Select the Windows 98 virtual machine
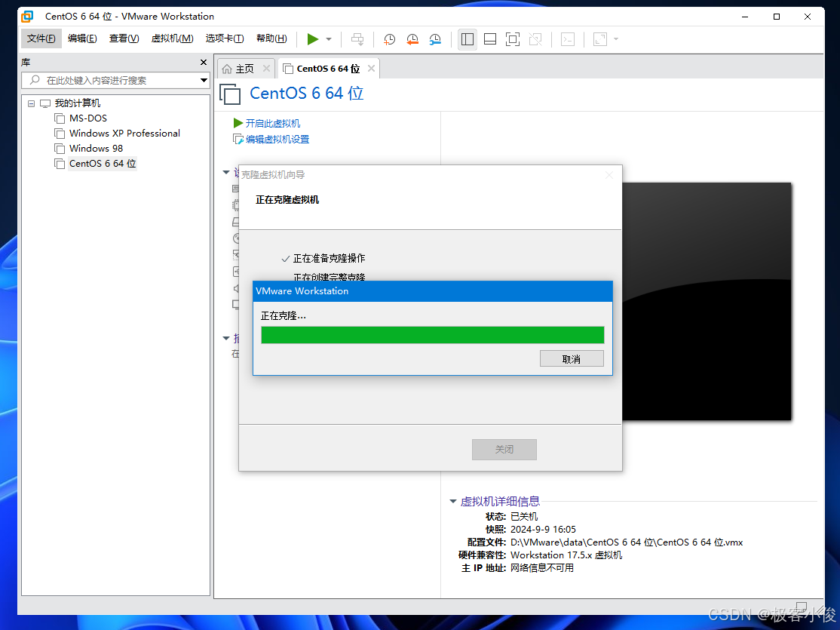The width and height of the screenshot is (840, 630). pos(96,149)
